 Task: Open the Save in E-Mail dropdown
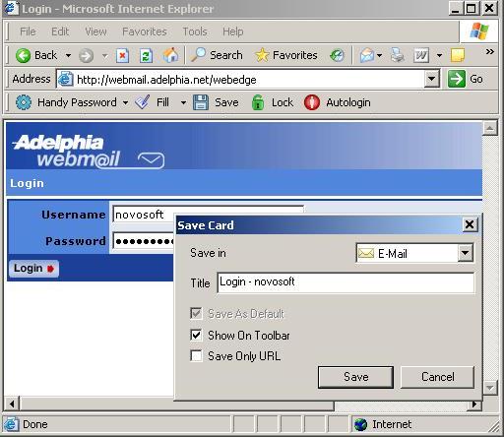[466, 253]
